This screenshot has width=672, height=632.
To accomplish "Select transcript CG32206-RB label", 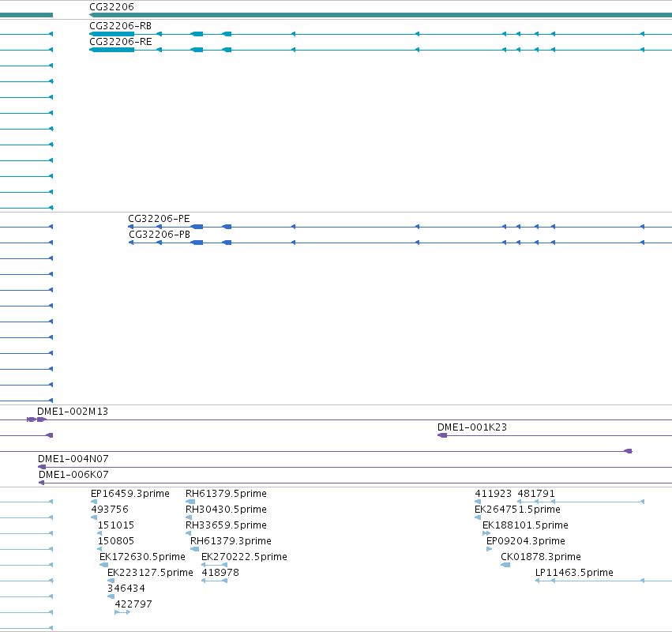I will tap(121, 26).
